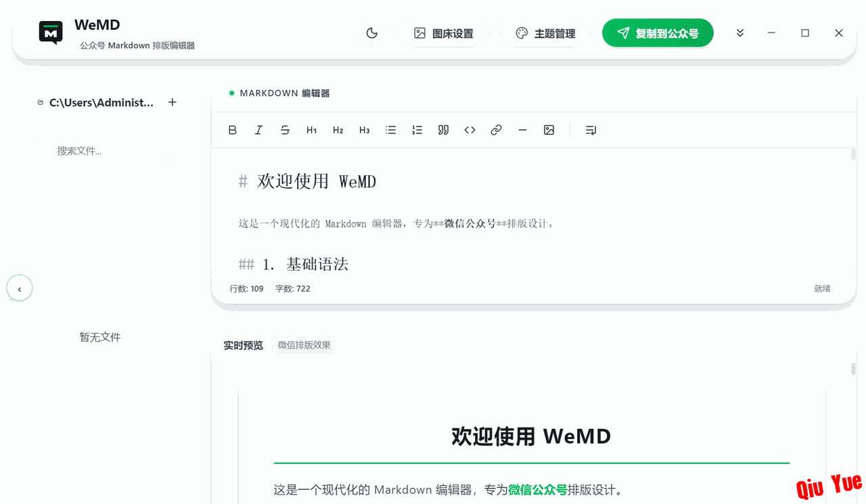Select the 实时预览 label
866x504 pixels.
[x=244, y=346]
